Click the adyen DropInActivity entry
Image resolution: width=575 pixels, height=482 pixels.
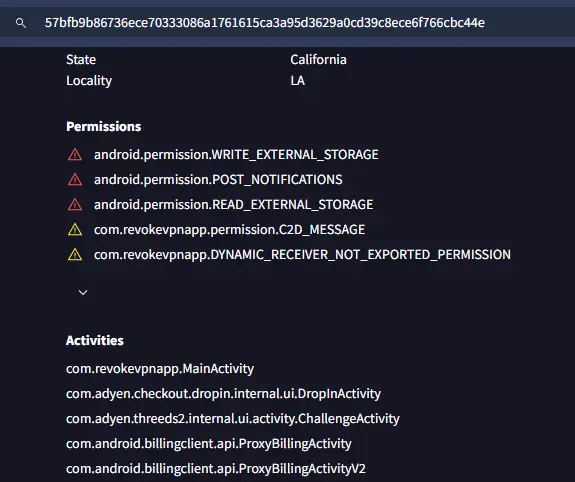pyautogui.click(x=223, y=394)
